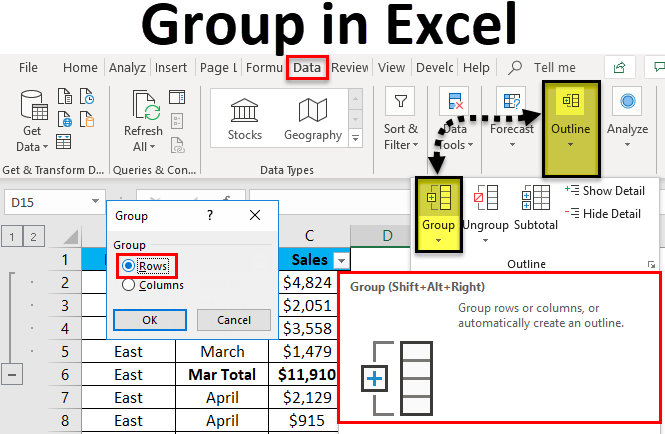665x434 pixels.
Task: Open the Group dialog help question mark
Action: point(210,216)
